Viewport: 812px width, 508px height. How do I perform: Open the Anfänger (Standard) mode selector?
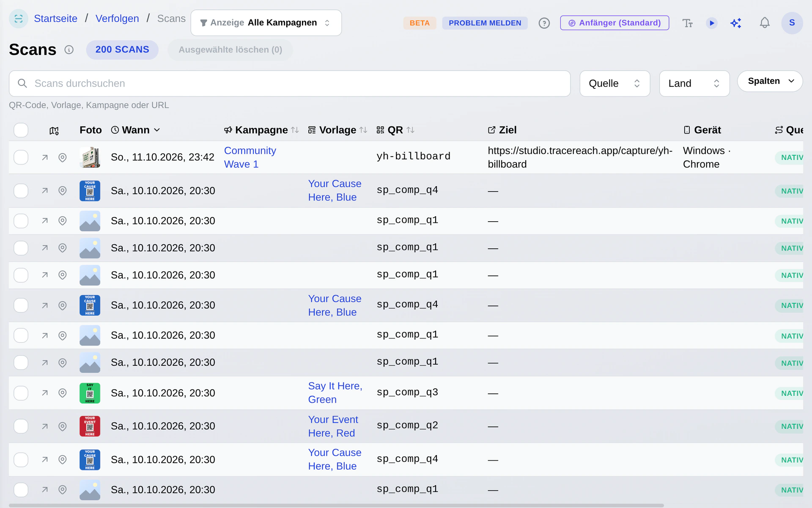614,23
